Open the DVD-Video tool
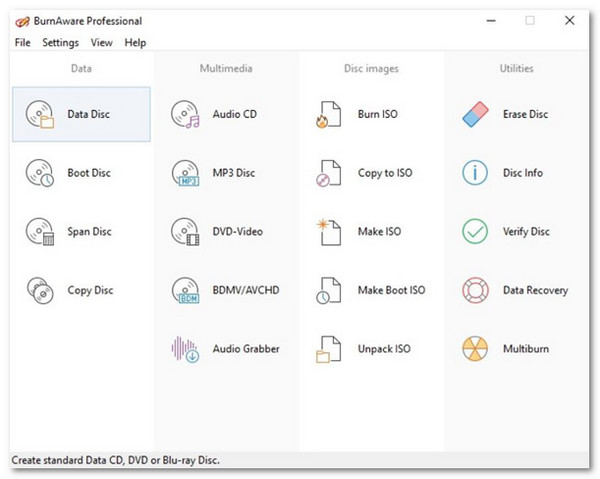The image size is (600, 479). 226,231
